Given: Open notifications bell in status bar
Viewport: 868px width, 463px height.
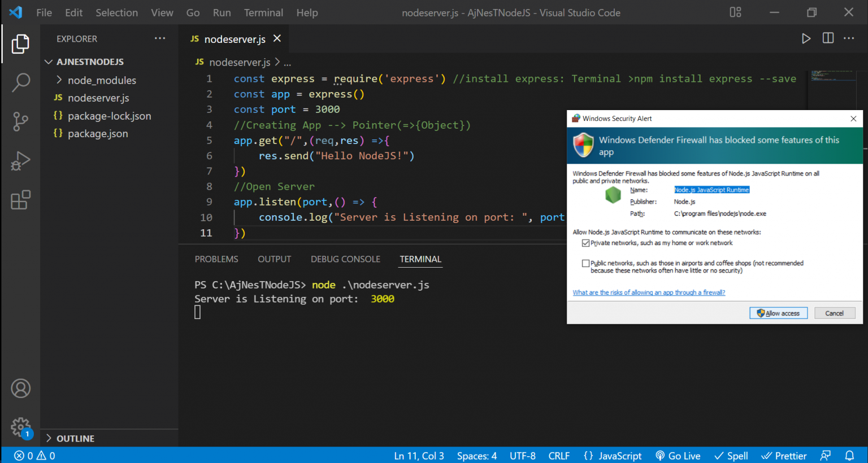Looking at the screenshot, I should pyautogui.click(x=849, y=456).
